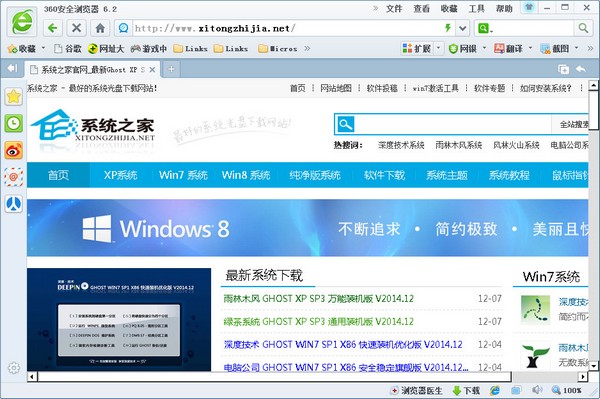
Task: Open the 工具 menu
Action: pos(476,8)
